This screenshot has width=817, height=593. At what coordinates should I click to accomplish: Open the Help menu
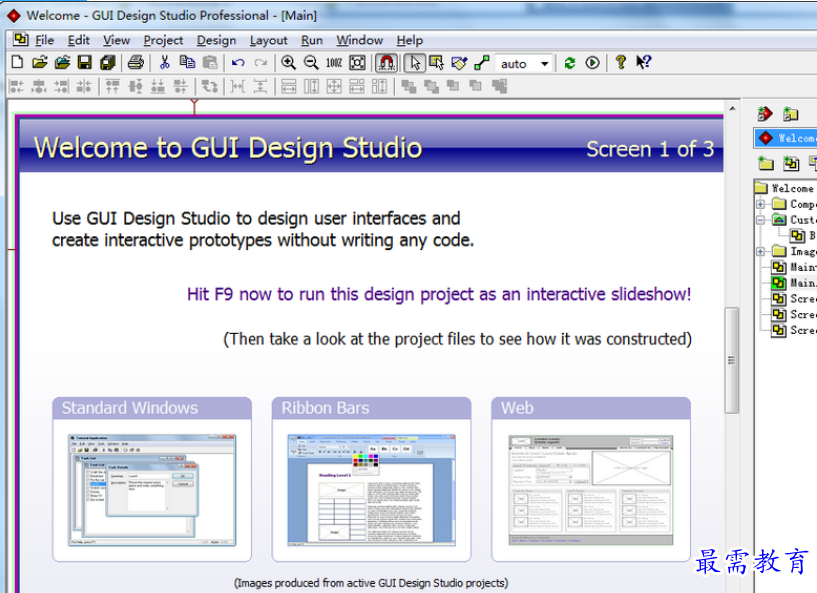[x=410, y=40]
